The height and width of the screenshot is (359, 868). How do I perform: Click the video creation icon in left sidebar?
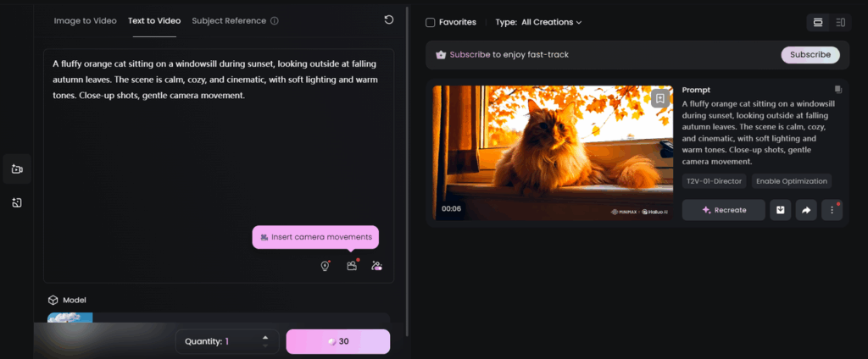17,169
